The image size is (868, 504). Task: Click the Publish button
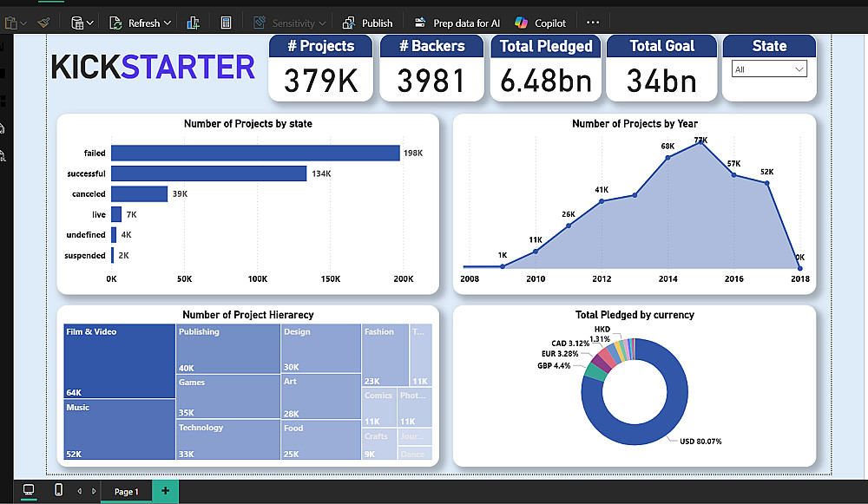[367, 23]
